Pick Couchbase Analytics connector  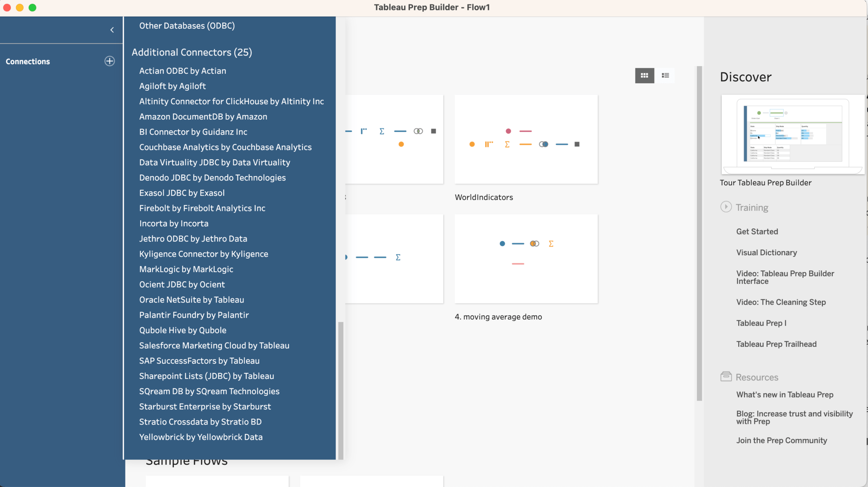pos(225,147)
